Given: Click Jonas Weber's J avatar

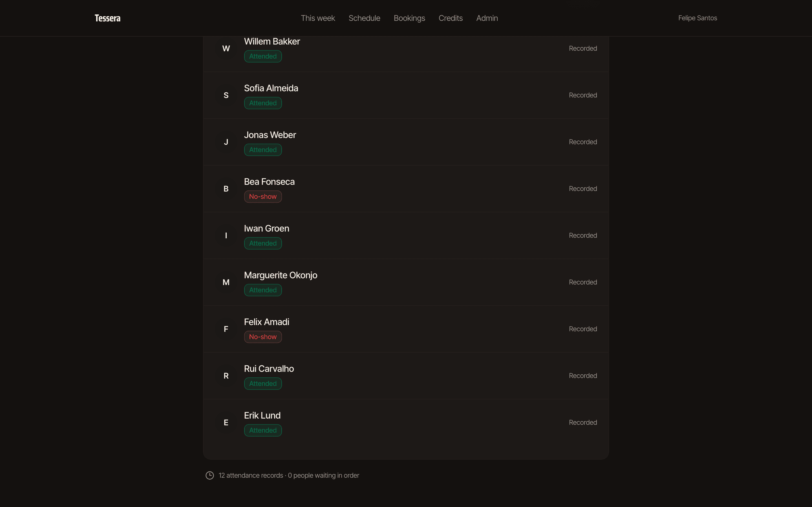Looking at the screenshot, I should 226,142.
